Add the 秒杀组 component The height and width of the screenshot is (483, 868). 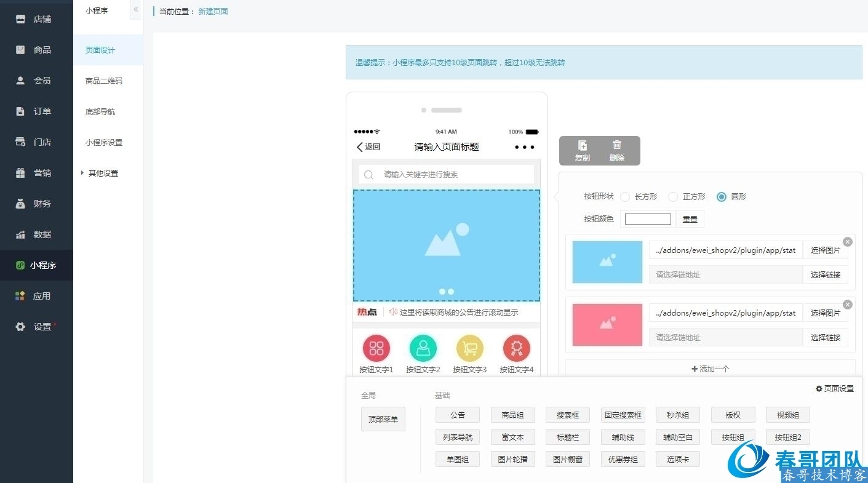[678, 415]
